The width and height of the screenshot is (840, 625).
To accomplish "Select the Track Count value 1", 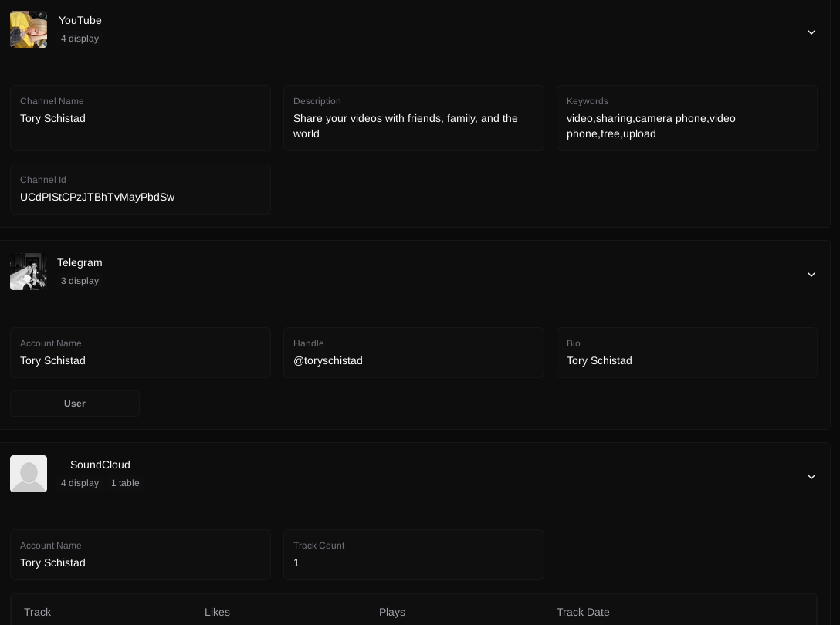I will (296, 562).
